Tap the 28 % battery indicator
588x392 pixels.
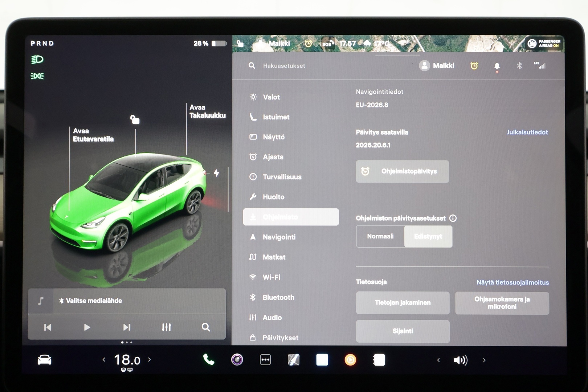[209, 43]
